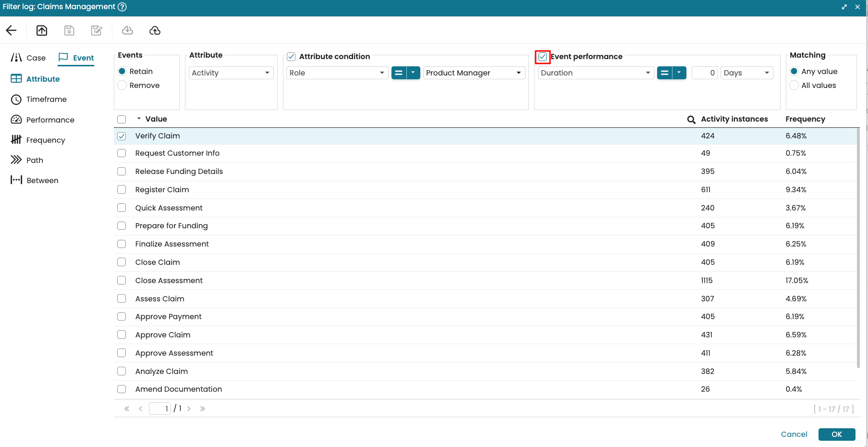Uncheck the Event performance checkbox
This screenshot has height=447, width=868.
pyautogui.click(x=542, y=57)
